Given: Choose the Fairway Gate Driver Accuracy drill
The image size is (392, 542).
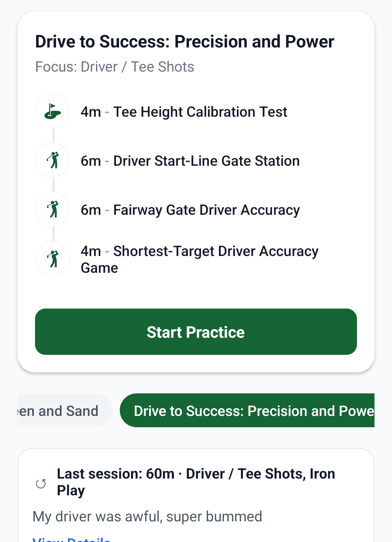Looking at the screenshot, I should coord(206,210).
